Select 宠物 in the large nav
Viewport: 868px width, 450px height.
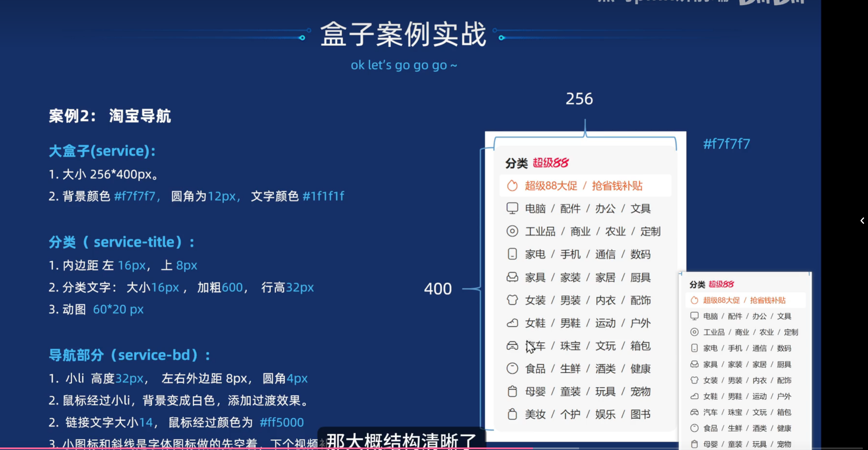click(x=640, y=392)
